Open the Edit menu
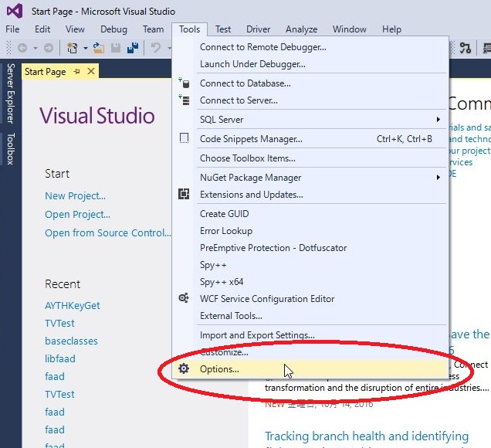 42,29
